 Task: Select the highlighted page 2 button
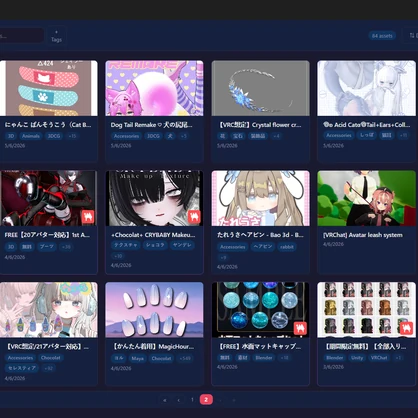(206, 400)
